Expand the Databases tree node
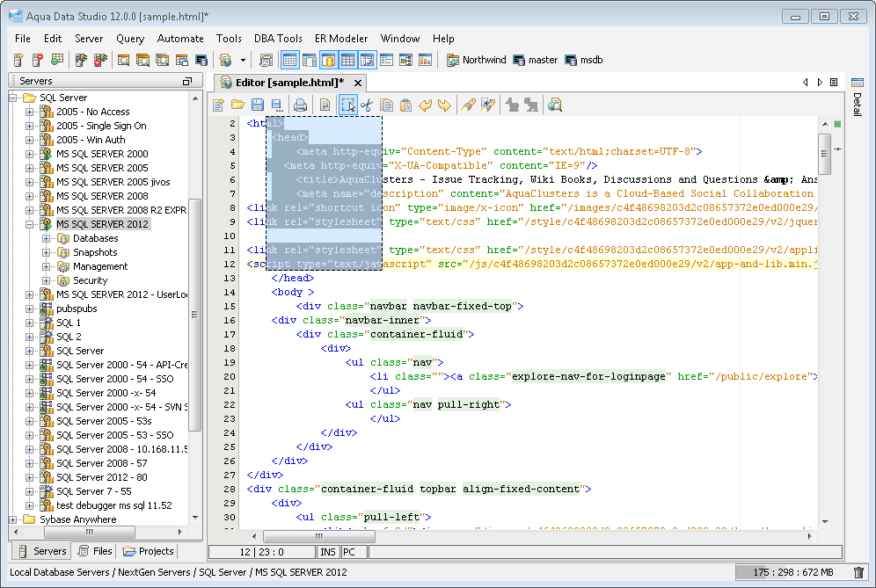The image size is (876, 588). click(x=46, y=238)
